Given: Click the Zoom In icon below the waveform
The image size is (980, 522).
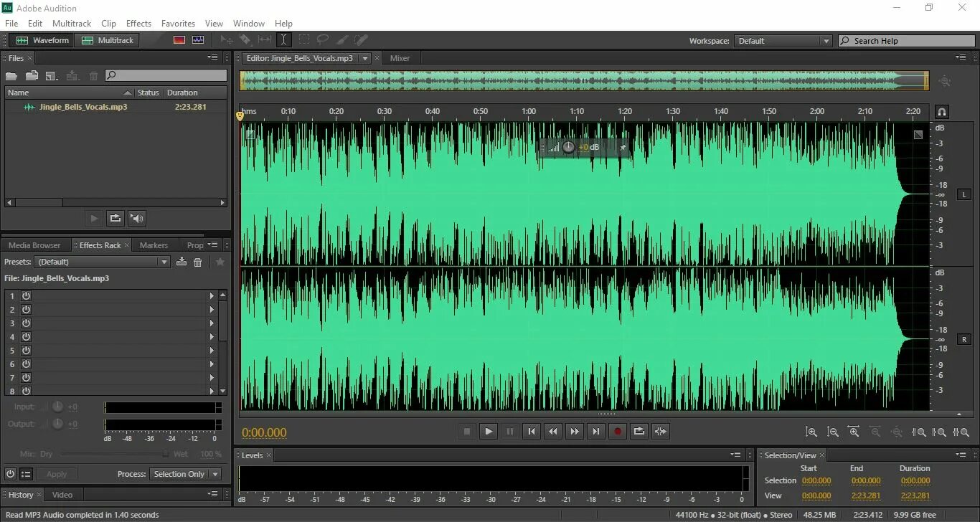Looking at the screenshot, I should 811,432.
